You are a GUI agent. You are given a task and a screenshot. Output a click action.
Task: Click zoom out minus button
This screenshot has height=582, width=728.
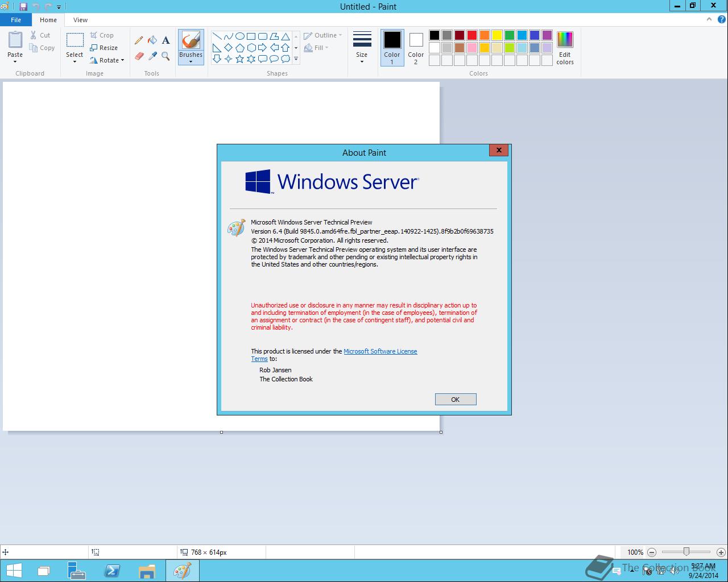click(x=652, y=552)
